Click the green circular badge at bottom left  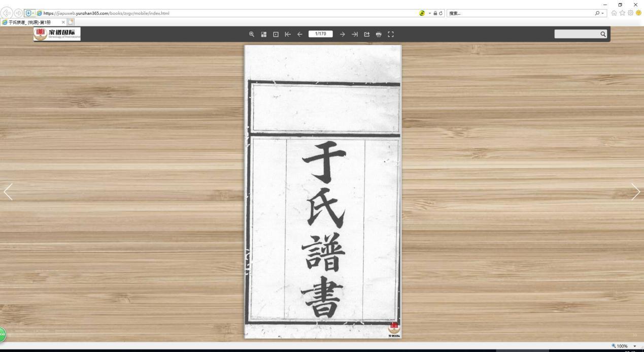tap(2, 334)
